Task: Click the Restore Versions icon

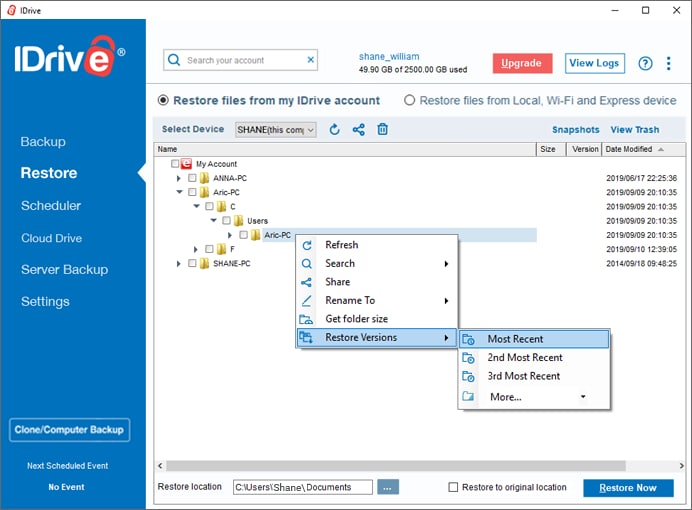Action: [306, 338]
